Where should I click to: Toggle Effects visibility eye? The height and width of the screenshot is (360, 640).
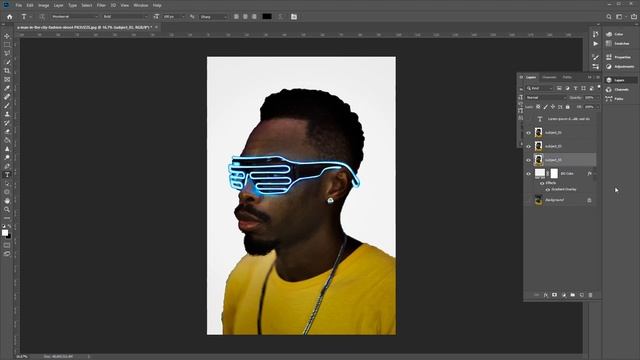[542, 183]
